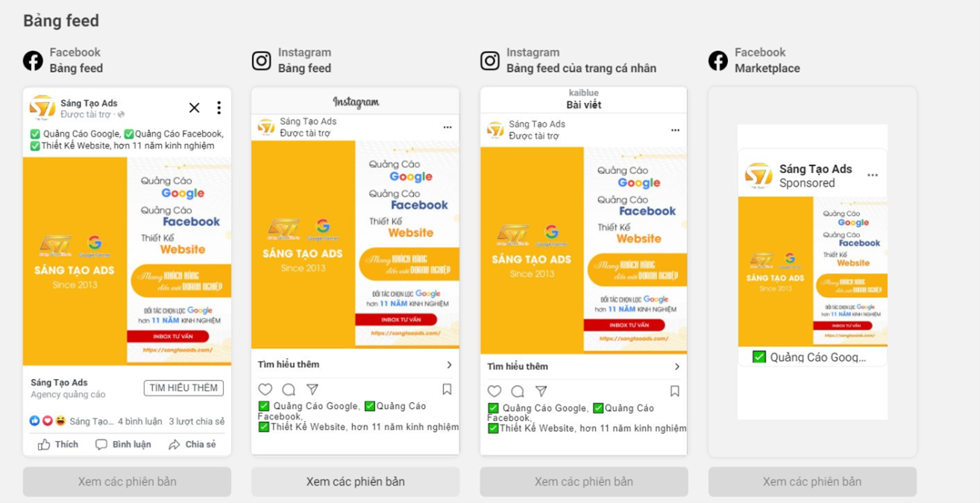
Task: Click heart icon in Instagram feed preview
Action: (266, 389)
